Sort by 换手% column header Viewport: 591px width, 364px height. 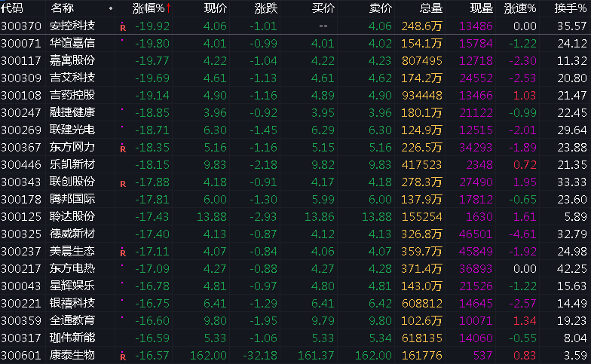point(571,8)
